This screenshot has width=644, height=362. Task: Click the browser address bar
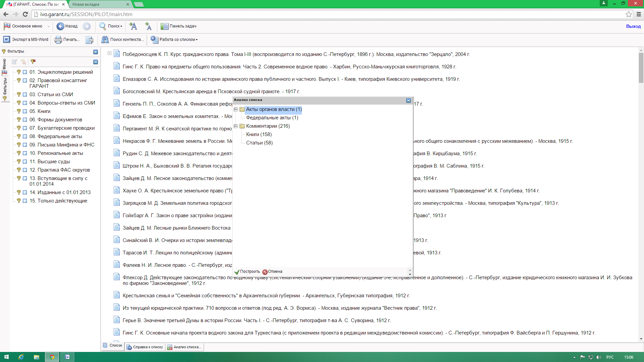tap(329, 14)
